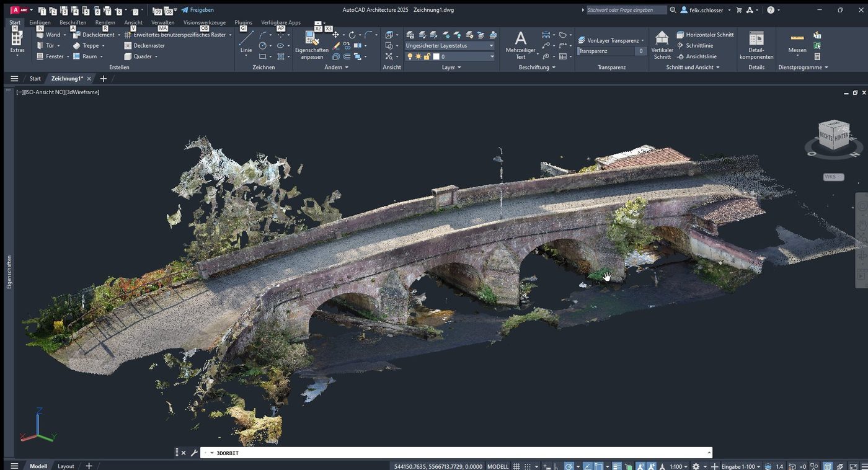
Task: Click the layer color swatch in Layer panel
Action: coord(436,56)
